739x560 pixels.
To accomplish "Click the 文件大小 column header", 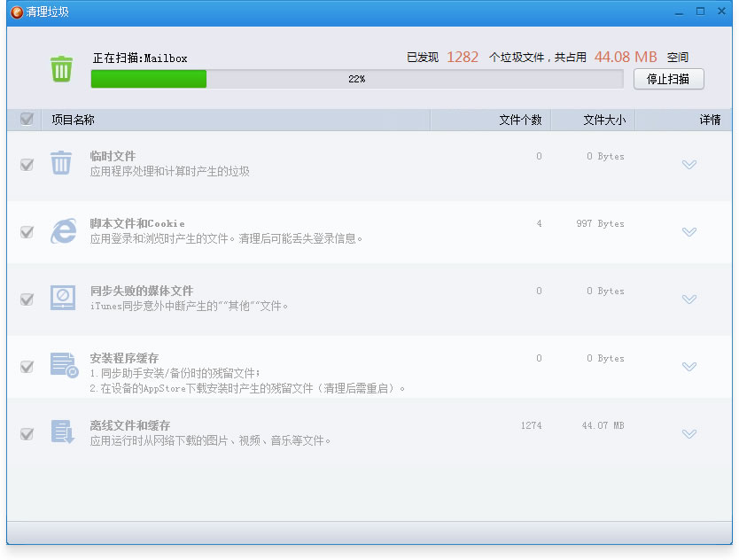I will pos(604,120).
